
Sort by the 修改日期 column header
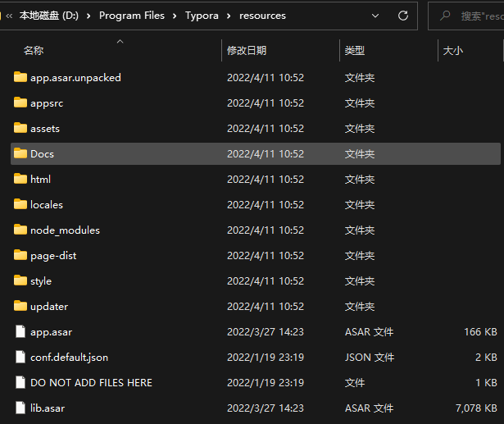(247, 51)
